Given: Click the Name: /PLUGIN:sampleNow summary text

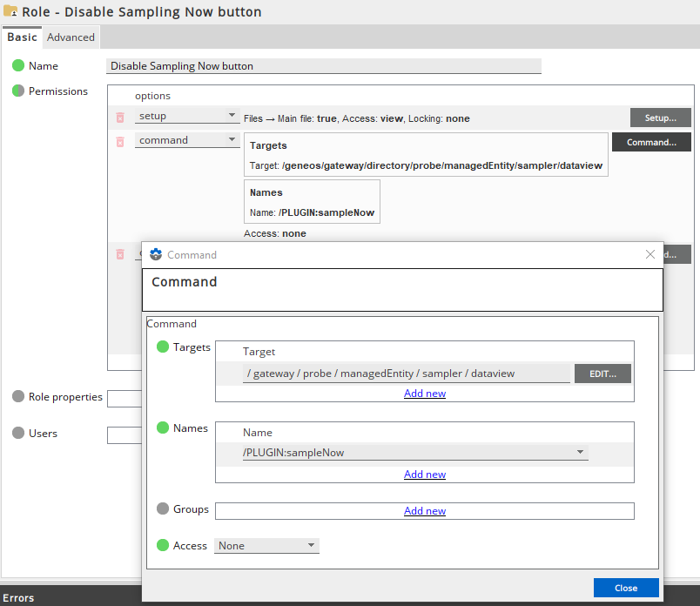Looking at the screenshot, I should point(312,212).
